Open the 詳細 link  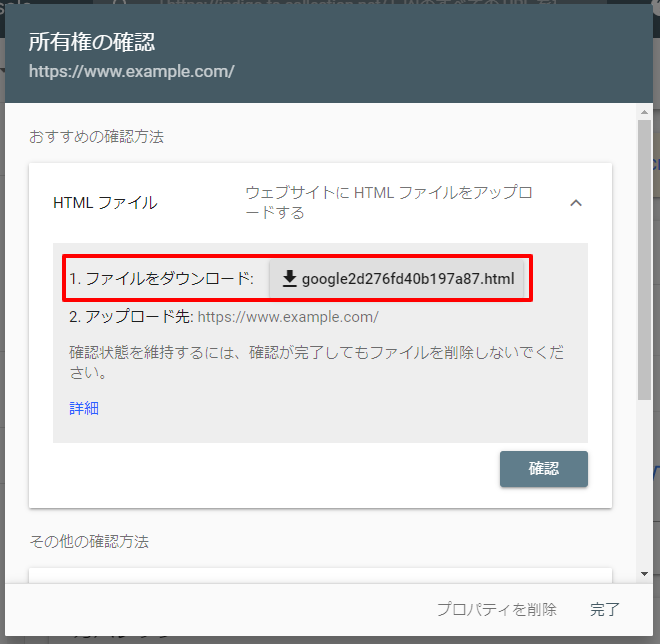pyautogui.click(x=84, y=408)
